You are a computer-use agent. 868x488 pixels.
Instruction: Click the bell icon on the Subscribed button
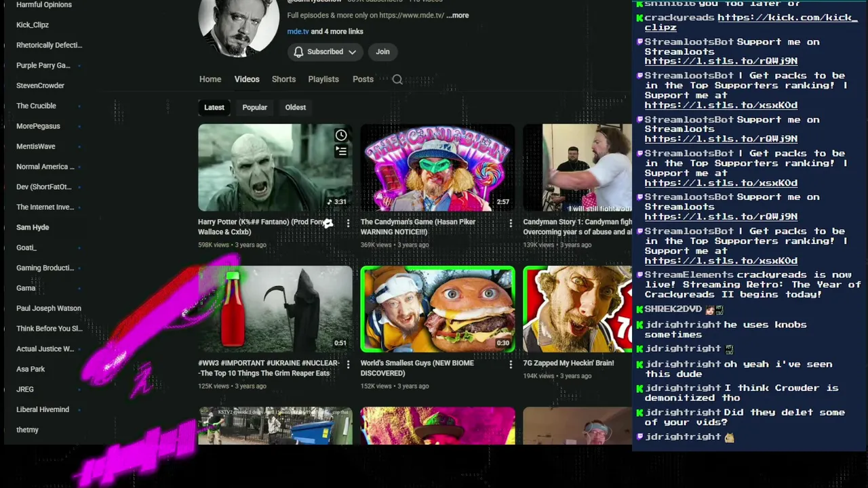click(298, 52)
